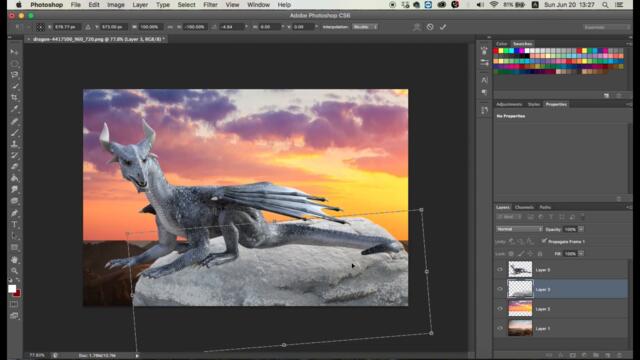Click the reference point locator grid
The height and width of the screenshot is (360, 640).
pos(40,27)
